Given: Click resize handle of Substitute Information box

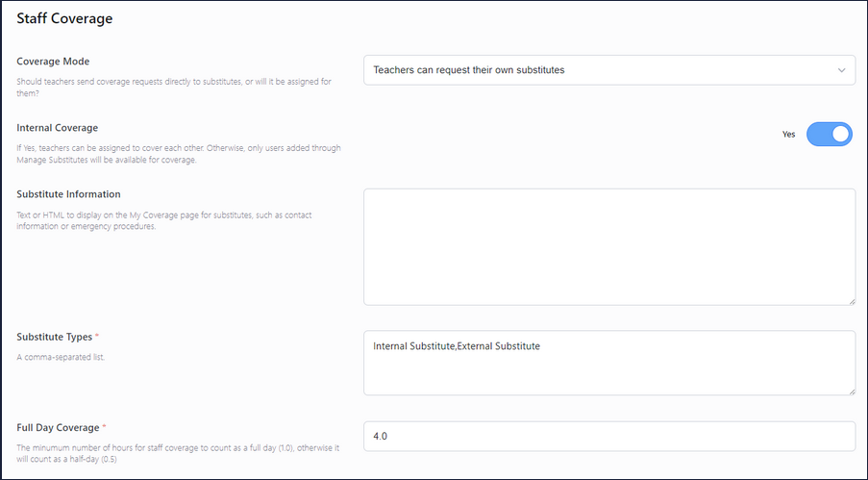Looking at the screenshot, I should click(x=851, y=301).
